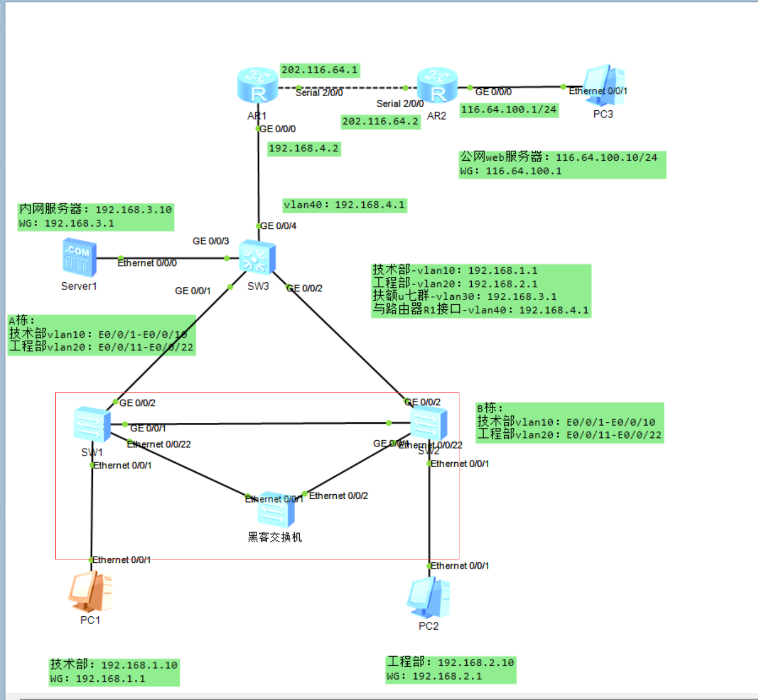
Task: Select the Ethernet 0/0/1 label above PC1
Action: pos(121,560)
